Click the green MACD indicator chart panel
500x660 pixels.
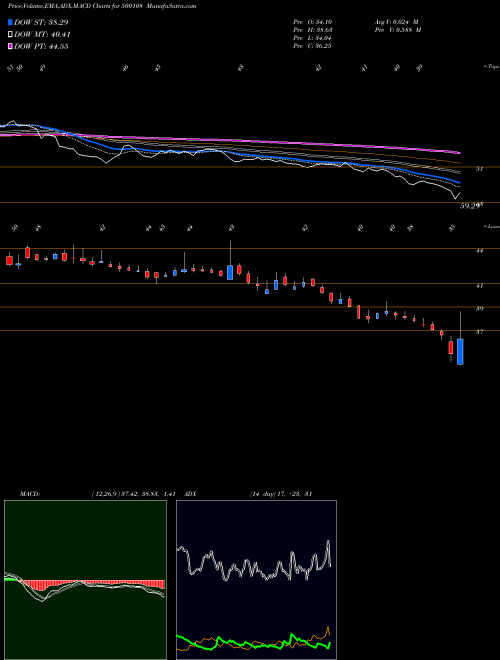[85, 580]
